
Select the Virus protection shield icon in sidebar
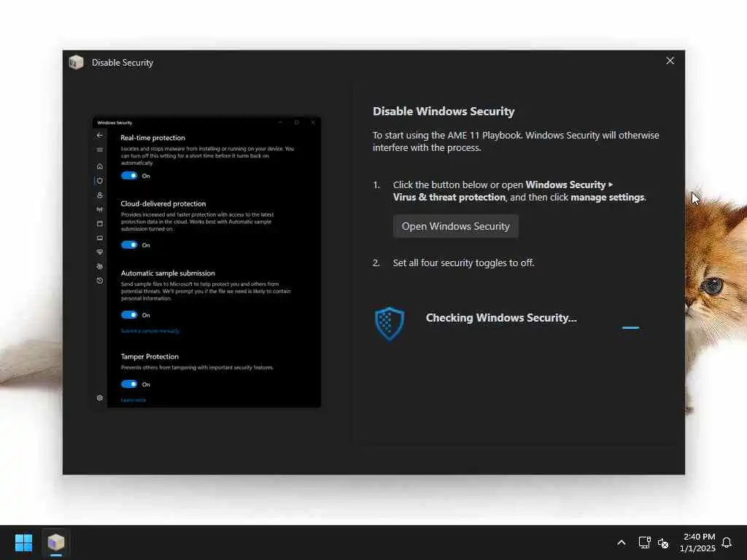pyautogui.click(x=99, y=181)
